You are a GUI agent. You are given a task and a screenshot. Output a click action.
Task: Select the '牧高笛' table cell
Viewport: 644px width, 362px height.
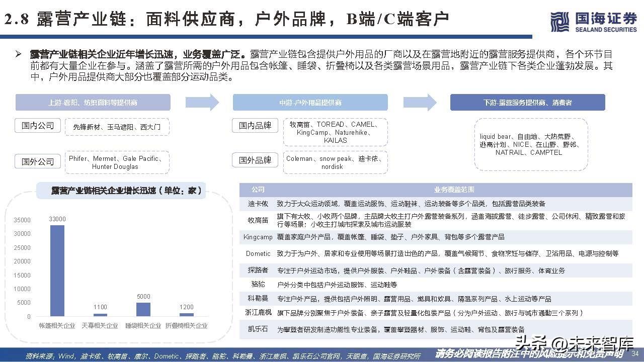(258, 220)
